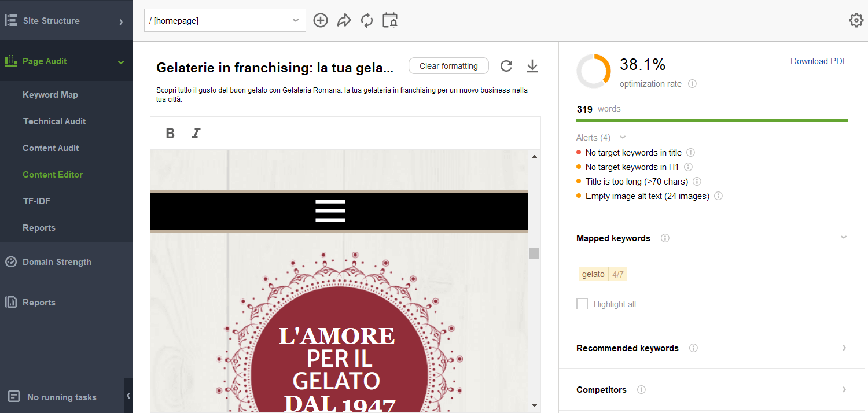
Task: Download content via the arrow icon
Action: [532, 66]
